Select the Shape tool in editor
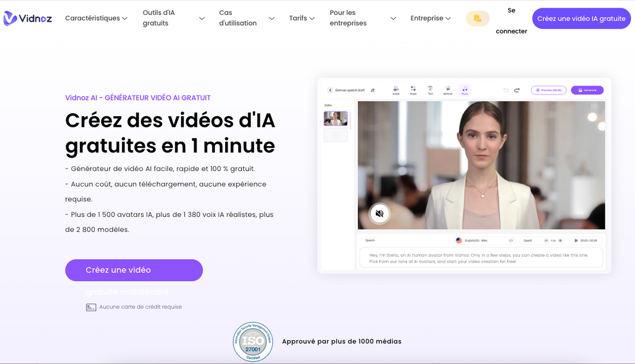 pyautogui.click(x=413, y=91)
